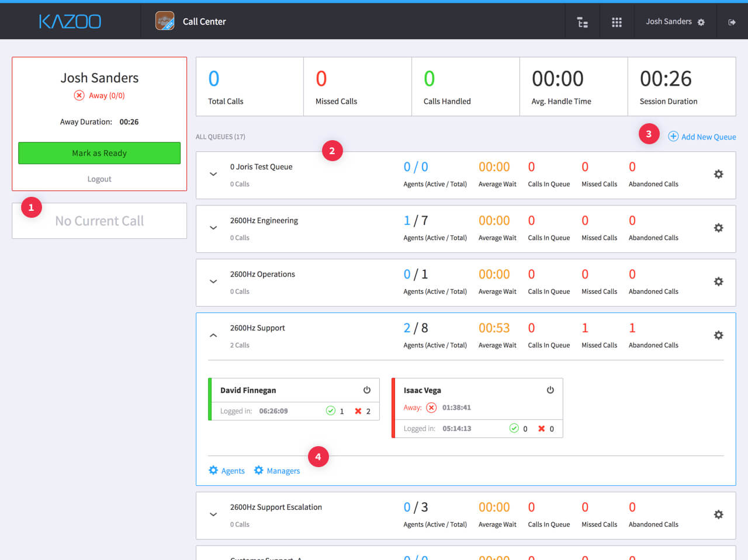Screen dimensions: 748x560
Task: Click the No Current Call panel
Action: coord(99,221)
